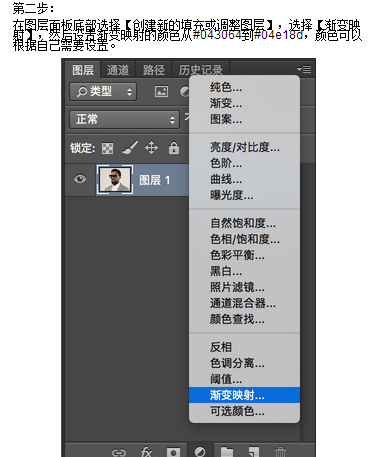Select 色彩平衡... menu item
374x457 pixels.
tap(244, 255)
